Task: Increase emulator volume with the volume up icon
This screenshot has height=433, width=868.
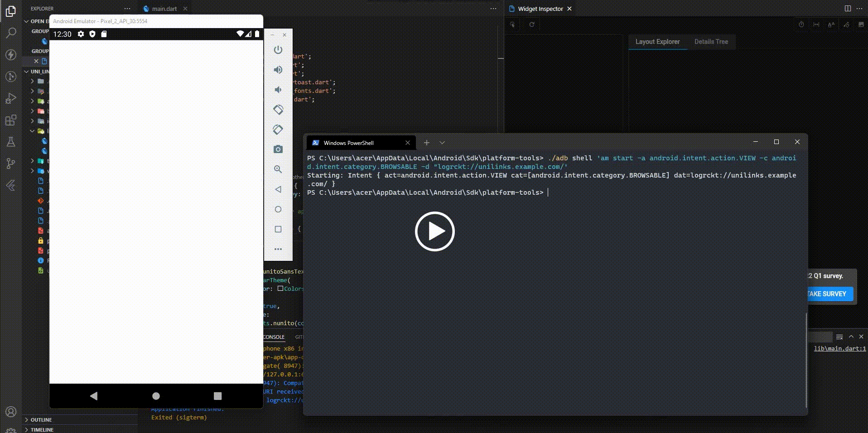Action: [278, 70]
